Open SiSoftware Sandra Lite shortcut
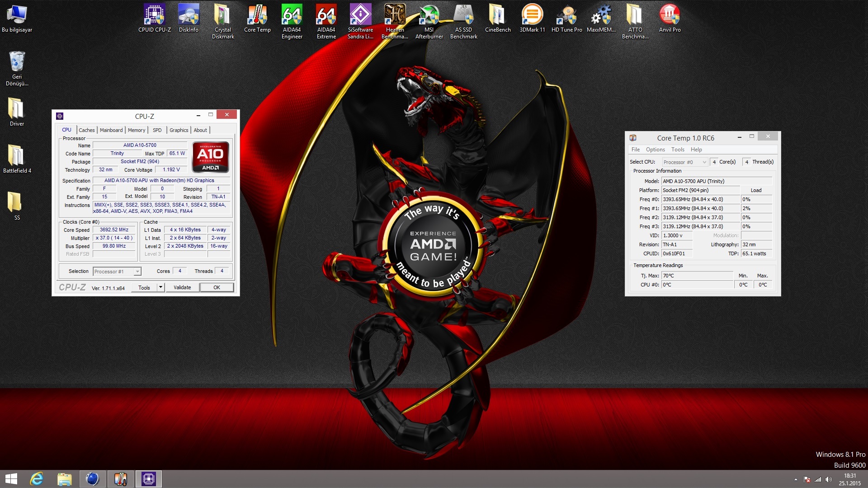This screenshot has width=868, height=488. point(360,21)
